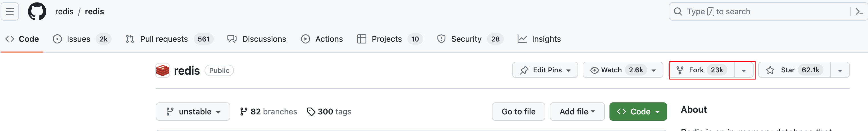The height and width of the screenshot is (131, 868).
Task: Expand the Star lists dropdown arrow
Action: (840, 70)
